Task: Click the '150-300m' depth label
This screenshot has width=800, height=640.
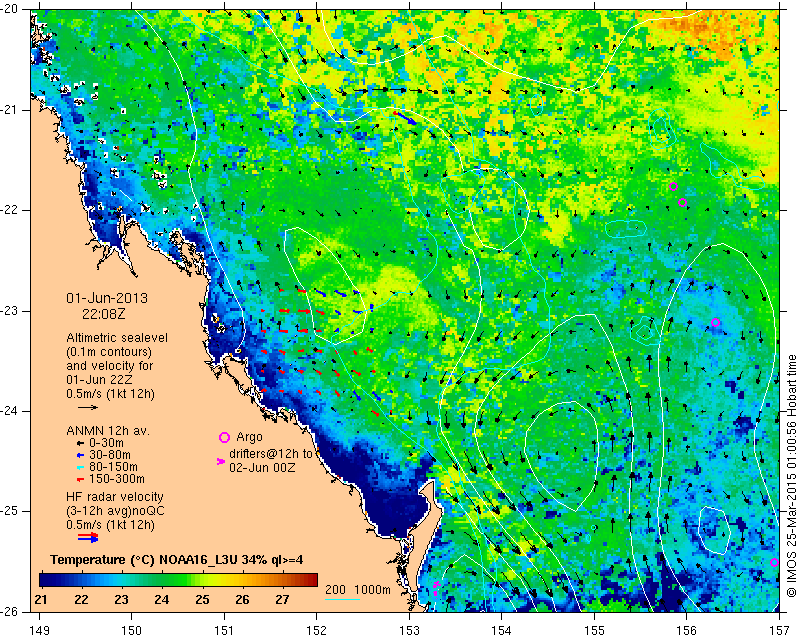Action: [116, 479]
